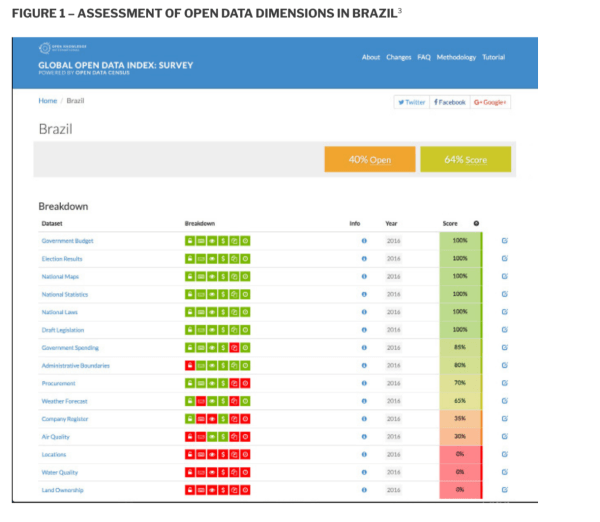This screenshot has height=522, width=600.
Task: Share the page on Twitter
Action: (x=411, y=102)
